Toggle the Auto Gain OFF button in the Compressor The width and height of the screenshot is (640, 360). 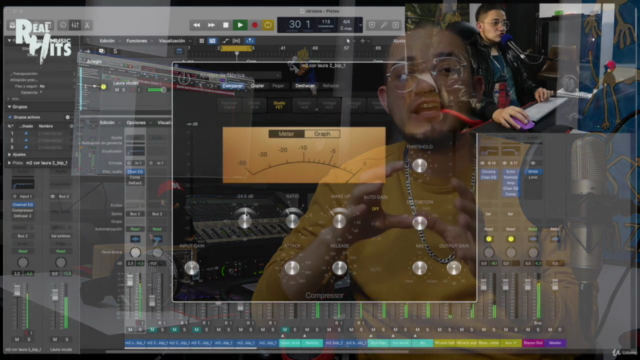tap(376, 209)
